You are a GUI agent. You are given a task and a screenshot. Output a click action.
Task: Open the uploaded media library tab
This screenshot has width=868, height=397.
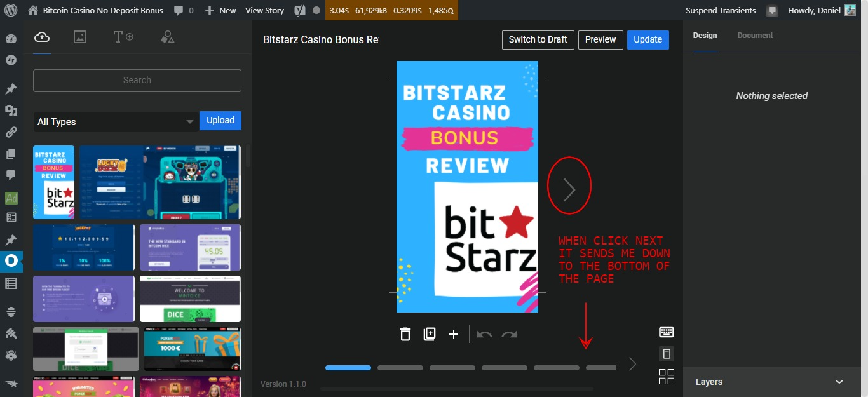coord(42,37)
